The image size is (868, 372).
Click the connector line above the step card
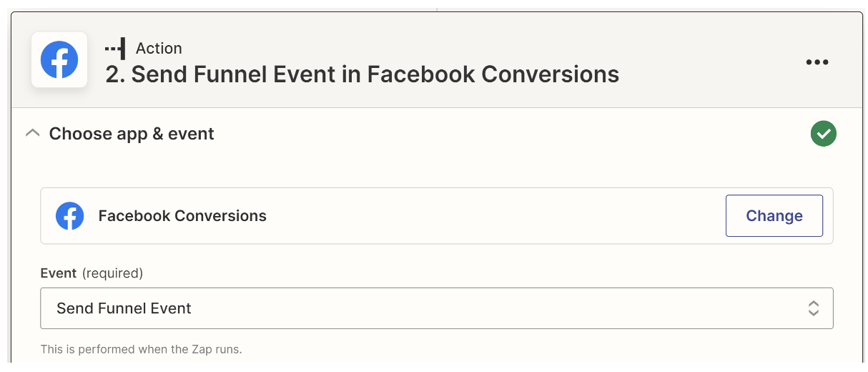437,6
